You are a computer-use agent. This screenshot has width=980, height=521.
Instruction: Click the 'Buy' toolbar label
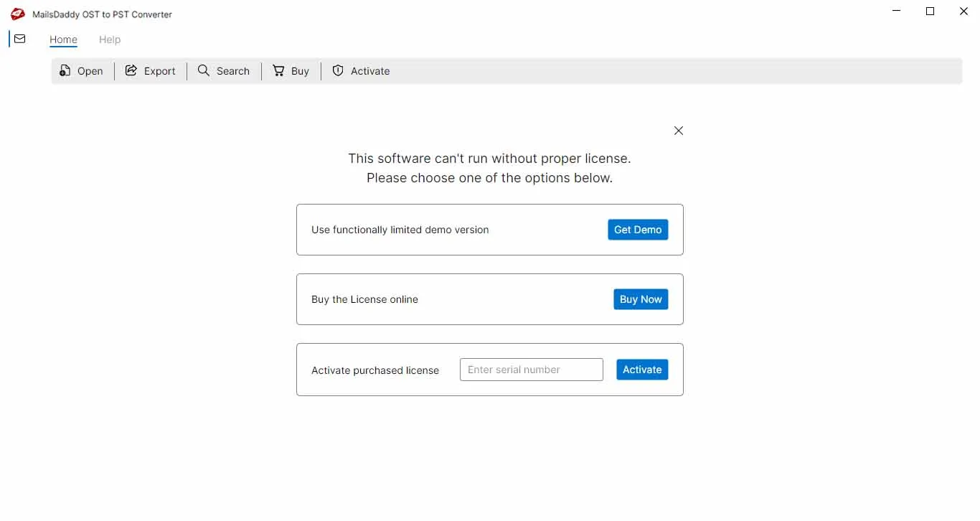pos(300,71)
